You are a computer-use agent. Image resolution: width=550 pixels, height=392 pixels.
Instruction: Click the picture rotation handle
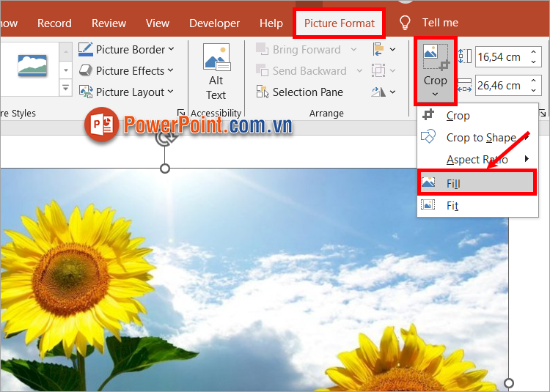tap(164, 138)
